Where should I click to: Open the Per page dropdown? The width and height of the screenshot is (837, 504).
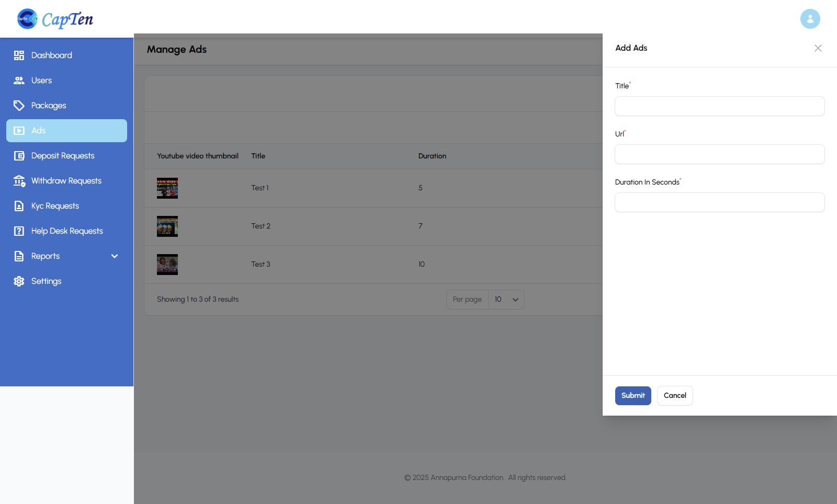(x=506, y=300)
